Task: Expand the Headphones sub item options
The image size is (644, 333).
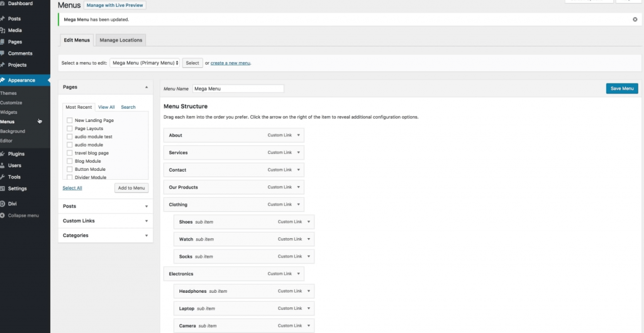Action: (x=308, y=291)
